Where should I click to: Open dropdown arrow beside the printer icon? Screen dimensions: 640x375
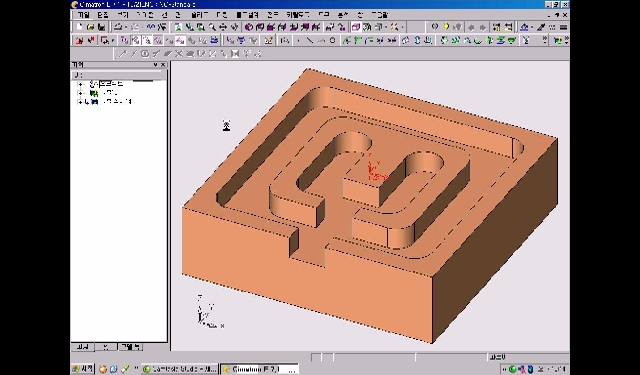coord(126,27)
